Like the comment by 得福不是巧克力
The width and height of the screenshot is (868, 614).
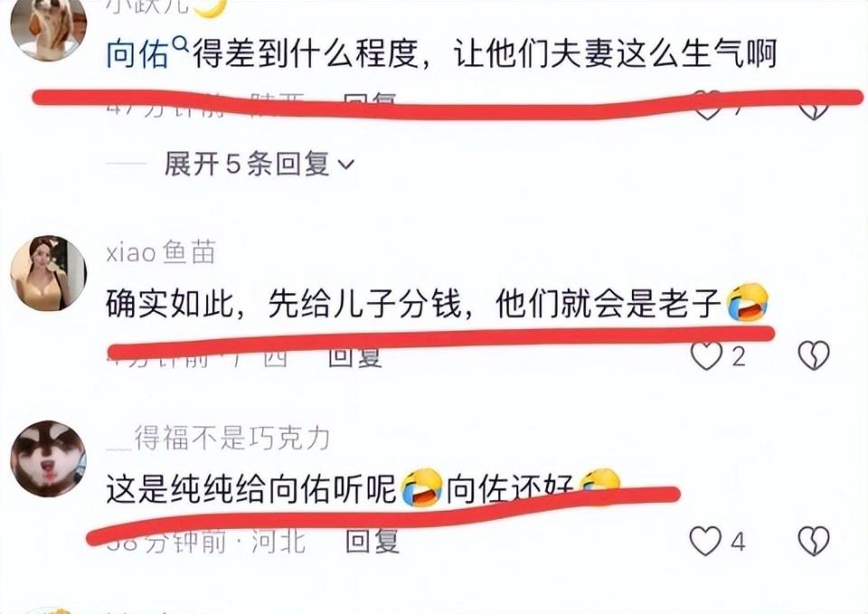(x=705, y=541)
